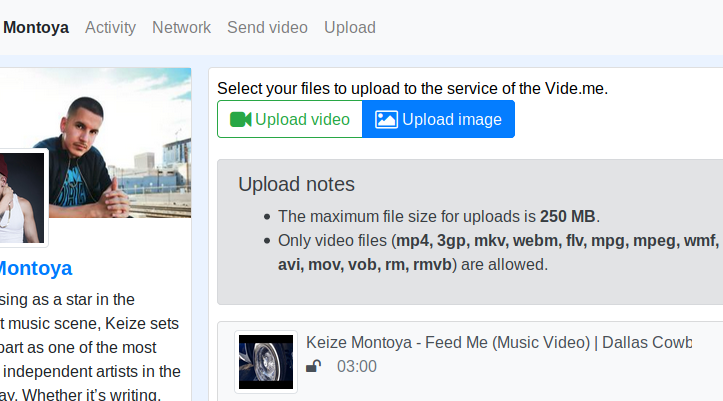
Task: Click the open padlock icon beside 03:00
Action: pos(314,366)
